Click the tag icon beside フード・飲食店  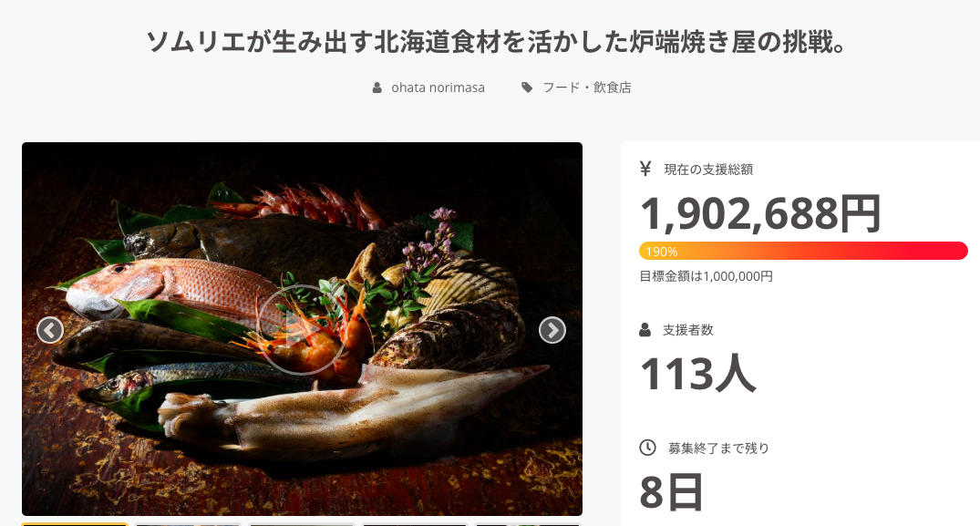(x=527, y=88)
